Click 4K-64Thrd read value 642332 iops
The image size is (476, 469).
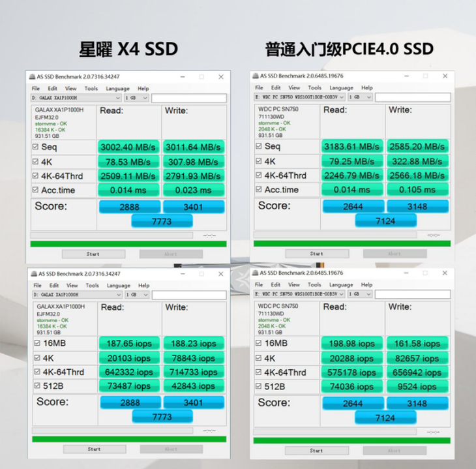(x=129, y=372)
